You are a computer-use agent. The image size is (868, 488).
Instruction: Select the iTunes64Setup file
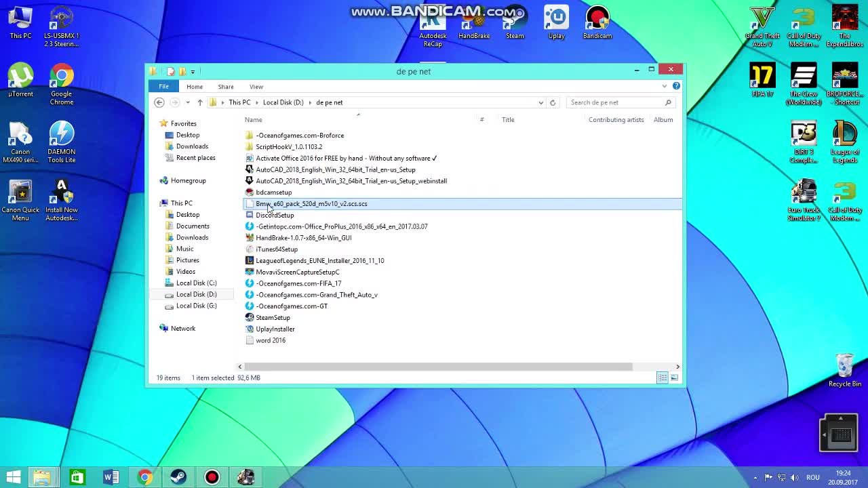tap(276, 249)
